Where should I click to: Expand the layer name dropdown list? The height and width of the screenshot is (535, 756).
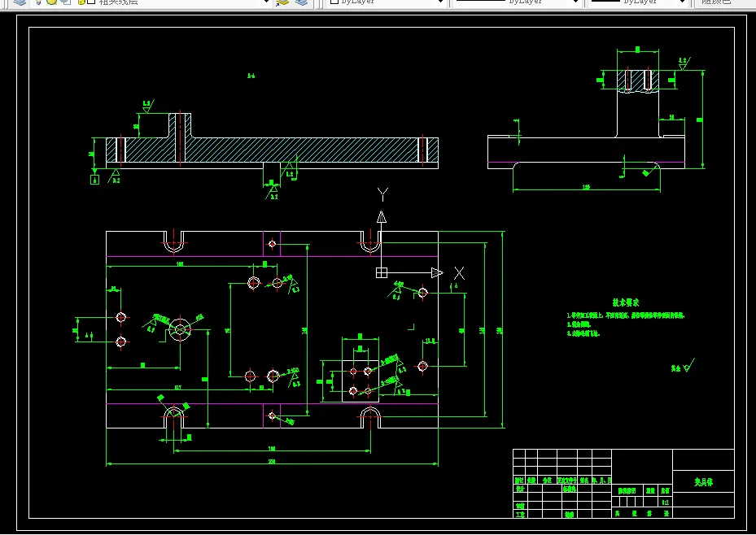266,2
